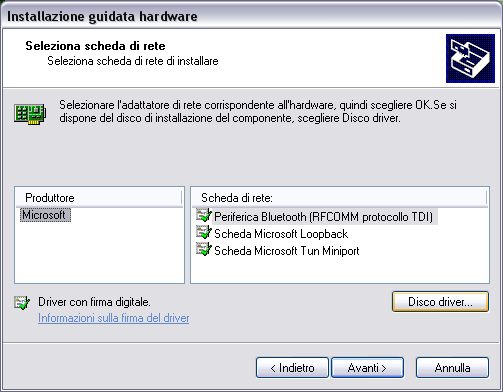Proceed with the Avanti button
503x392 pixels.
[367, 368]
